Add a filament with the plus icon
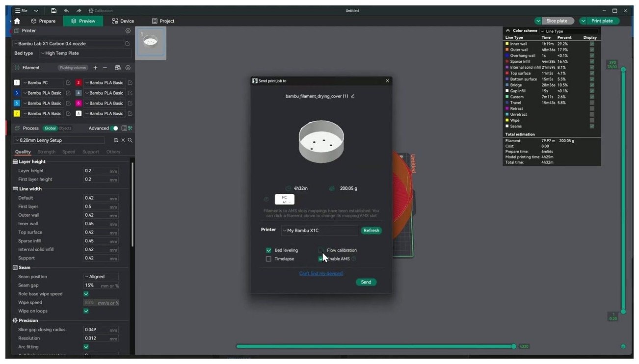 coord(95,68)
